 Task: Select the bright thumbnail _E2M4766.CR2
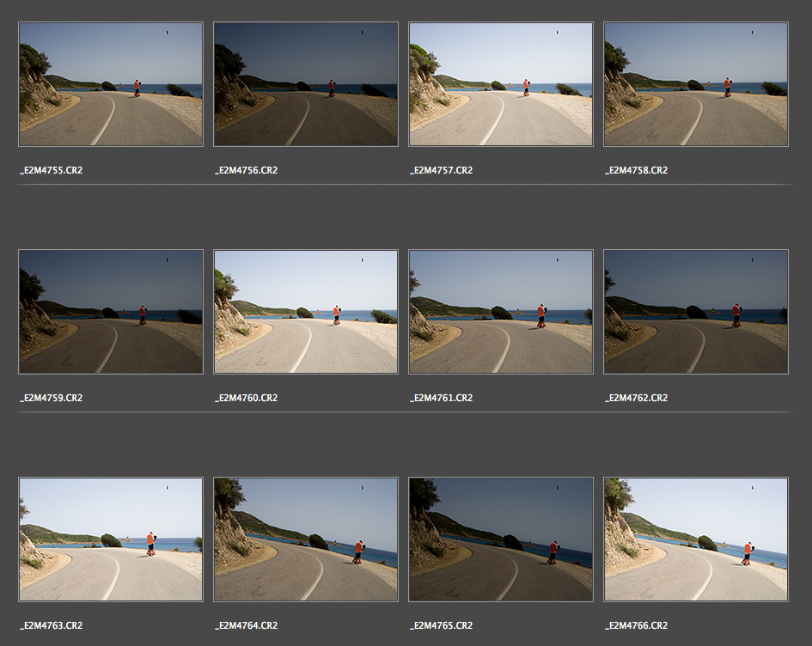click(696, 539)
